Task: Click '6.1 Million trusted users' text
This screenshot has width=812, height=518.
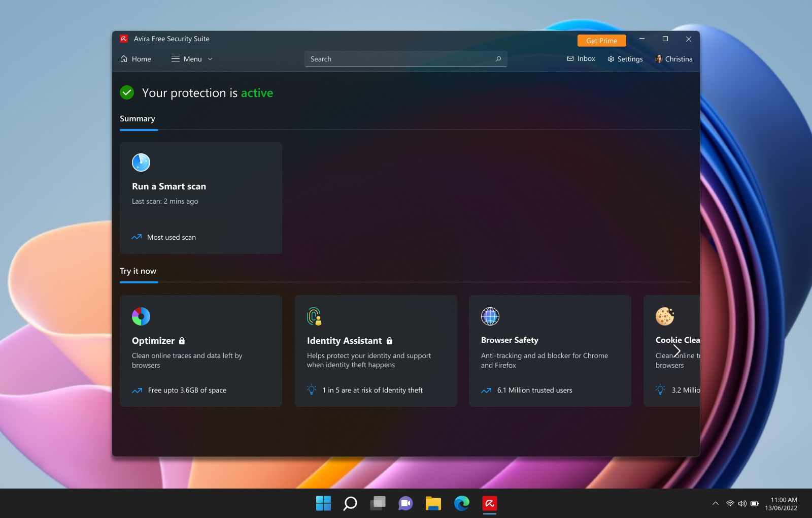Action: point(535,391)
